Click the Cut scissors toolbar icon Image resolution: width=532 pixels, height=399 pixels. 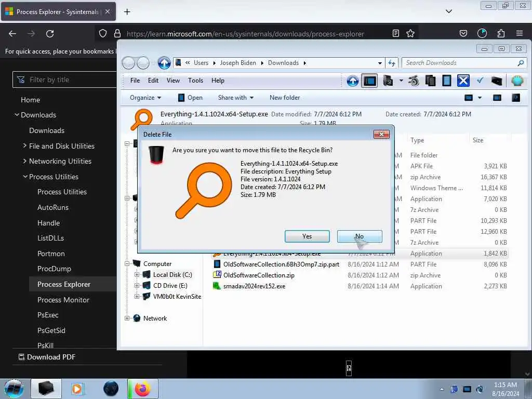(414, 81)
